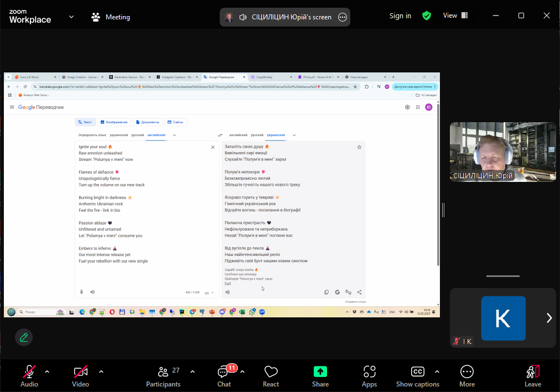Copy the Ukrainian translation
The image size is (560, 392).
[x=326, y=292]
